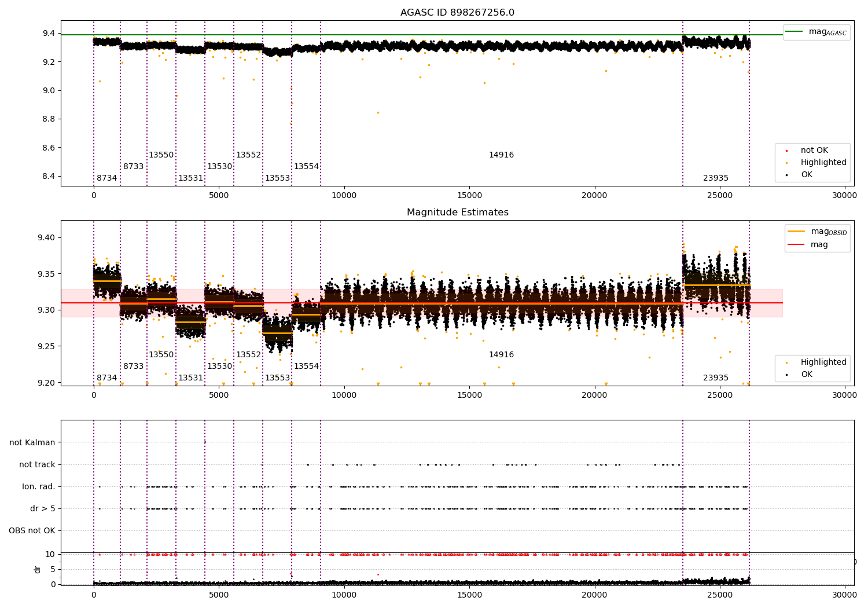The image size is (868, 608).
Task: Select the mag AGASC legend label in the top plot
Action: coord(827,32)
